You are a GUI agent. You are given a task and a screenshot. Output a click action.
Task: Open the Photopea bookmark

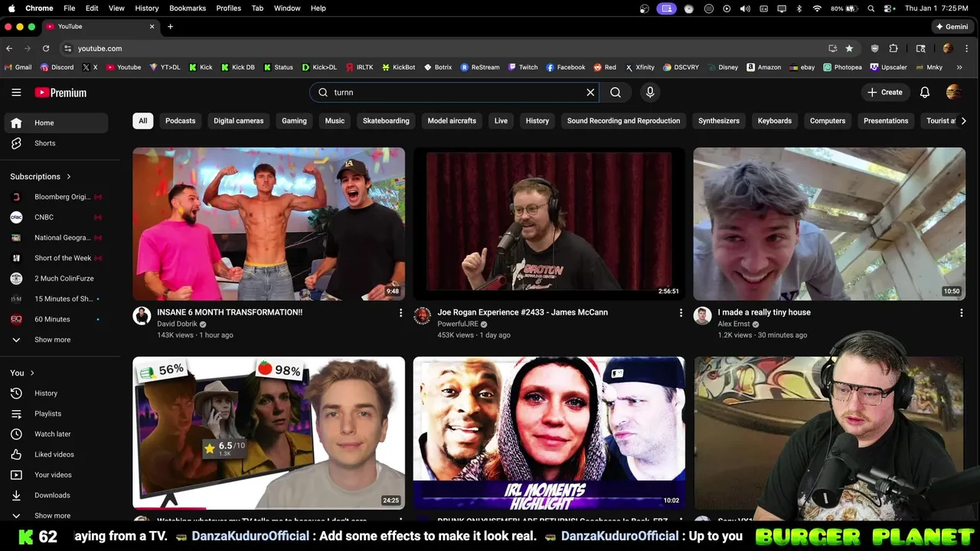pos(843,67)
